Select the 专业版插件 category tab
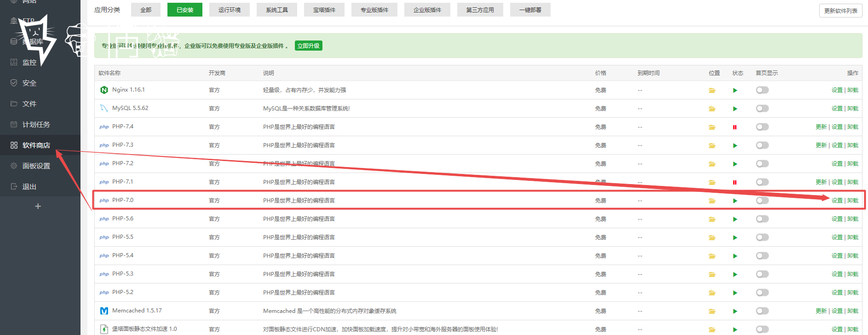The image size is (868, 335). [374, 10]
